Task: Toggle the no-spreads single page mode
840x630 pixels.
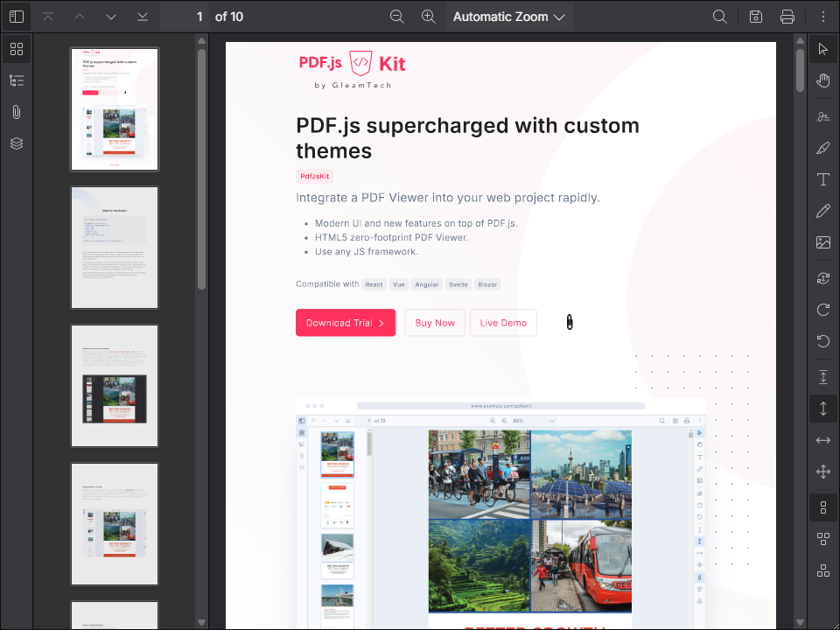Action: [x=823, y=507]
